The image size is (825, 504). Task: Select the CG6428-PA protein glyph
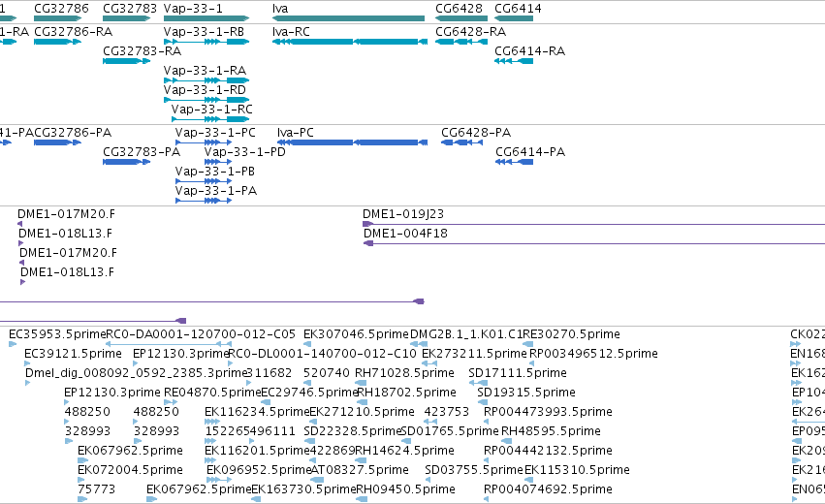coord(462,142)
